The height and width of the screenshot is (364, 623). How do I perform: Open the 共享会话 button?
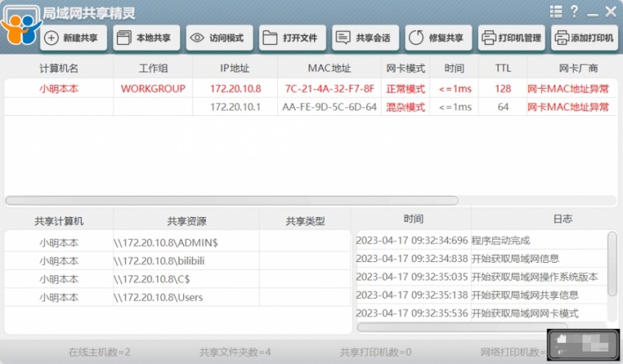(x=365, y=37)
